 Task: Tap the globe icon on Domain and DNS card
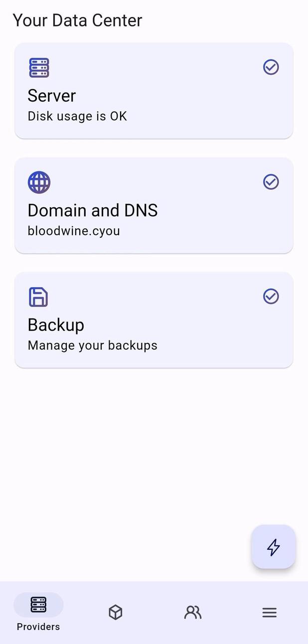click(x=38, y=182)
